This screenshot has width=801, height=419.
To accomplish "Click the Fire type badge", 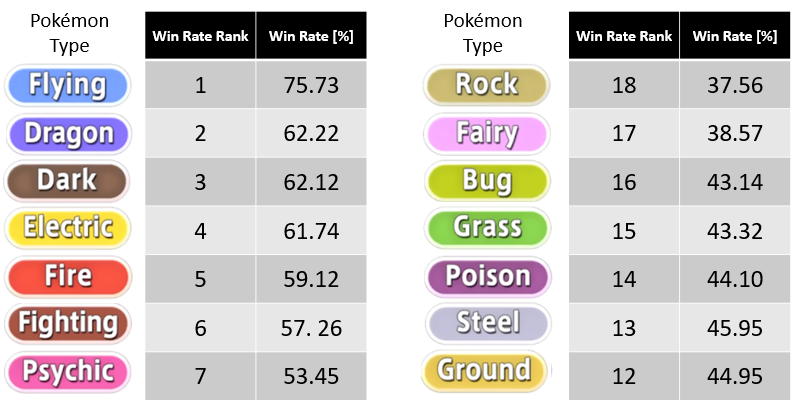I will (67, 276).
